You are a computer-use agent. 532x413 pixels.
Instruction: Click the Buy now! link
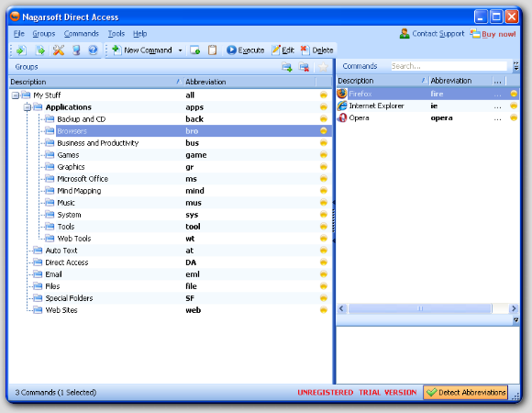pyautogui.click(x=493, y=34)
